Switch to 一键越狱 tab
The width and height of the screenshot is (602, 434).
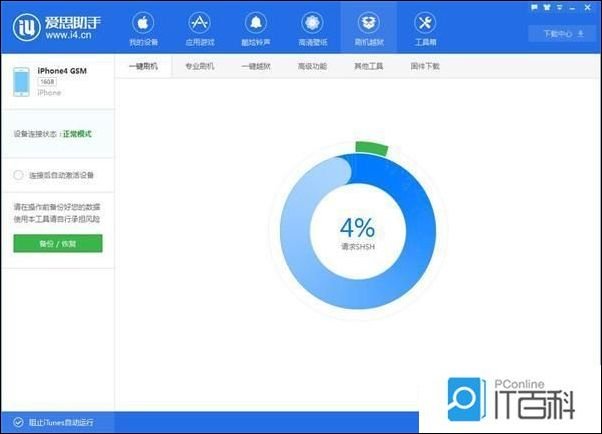pyautogui.click(x=256, y=66)
